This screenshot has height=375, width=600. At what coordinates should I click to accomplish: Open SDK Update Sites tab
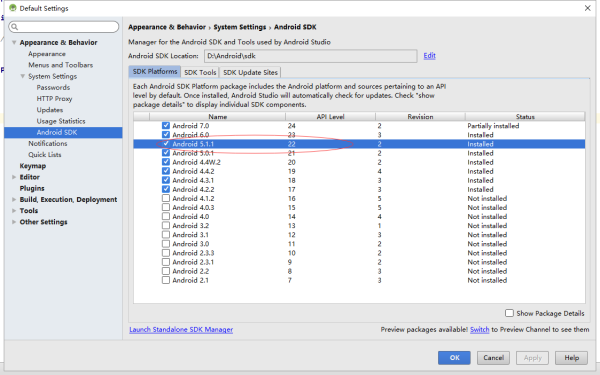coord(250,72)
